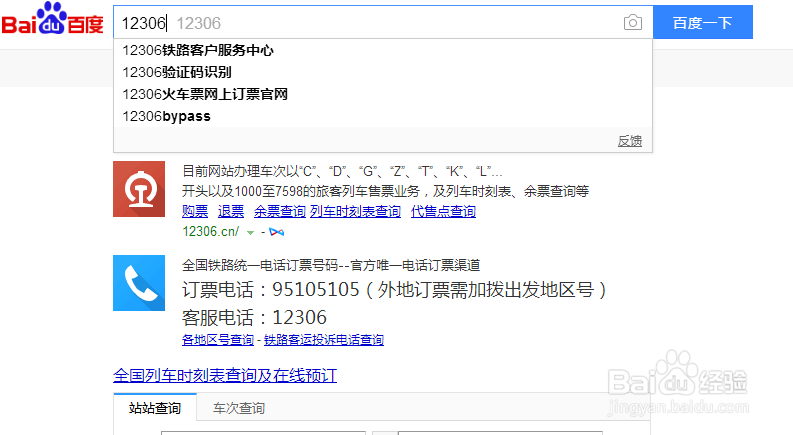Open the 退票 link
This screenshot has width=793, height=435.
231,211
